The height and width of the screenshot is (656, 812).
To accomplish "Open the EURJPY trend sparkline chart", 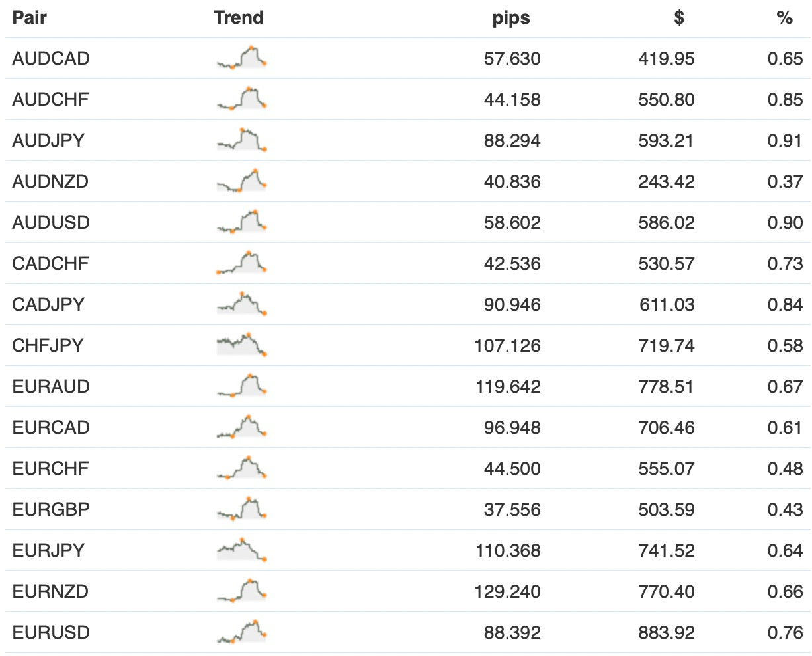I will click(x=241, y=550).
